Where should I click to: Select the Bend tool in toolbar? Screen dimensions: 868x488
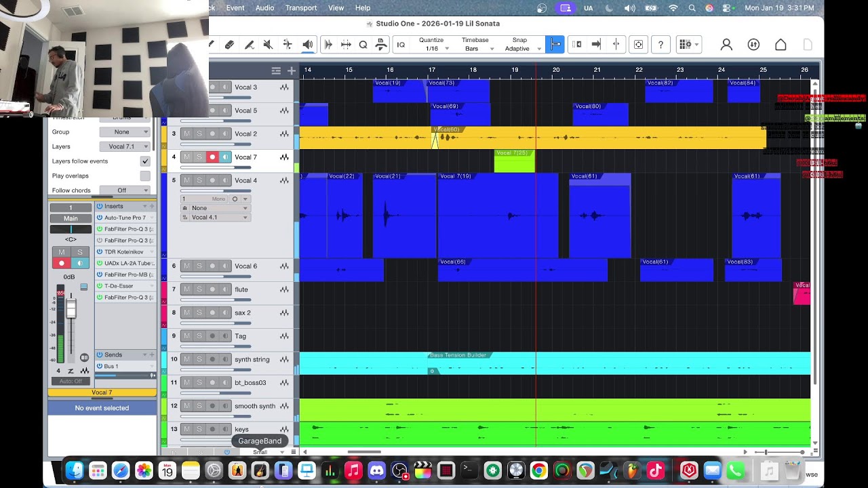click(288, 45)
